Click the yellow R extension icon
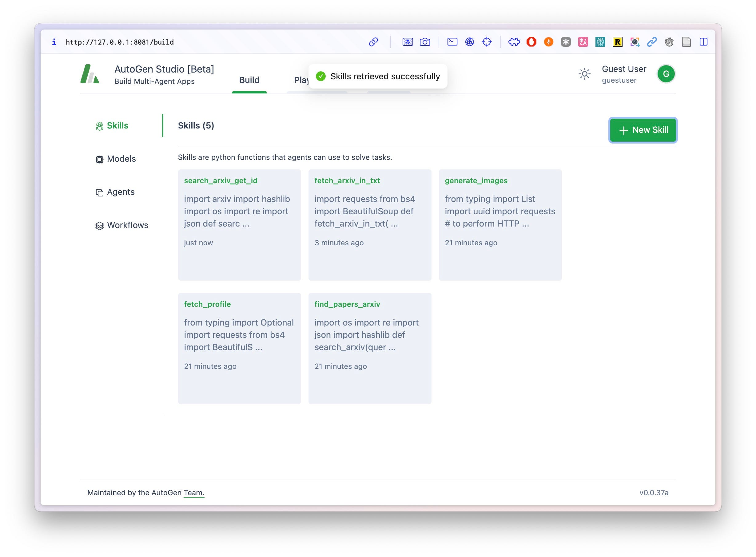This screenshot has height=557, width=756. (617, 42)
